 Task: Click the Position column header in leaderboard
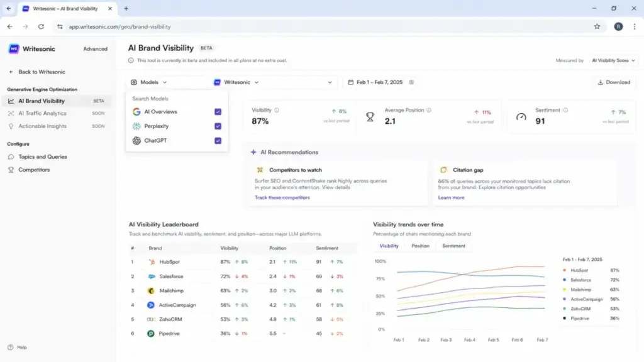pos(277,248)
